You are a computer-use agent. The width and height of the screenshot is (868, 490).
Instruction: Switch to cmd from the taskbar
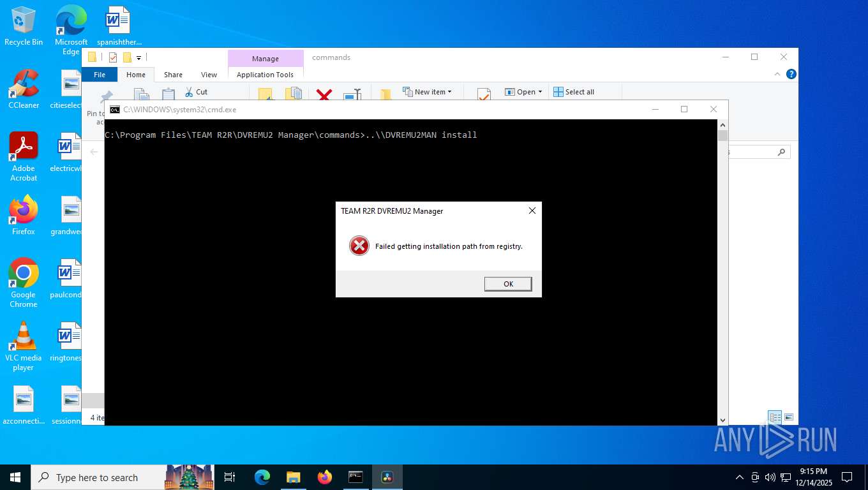tap(355, 477)
